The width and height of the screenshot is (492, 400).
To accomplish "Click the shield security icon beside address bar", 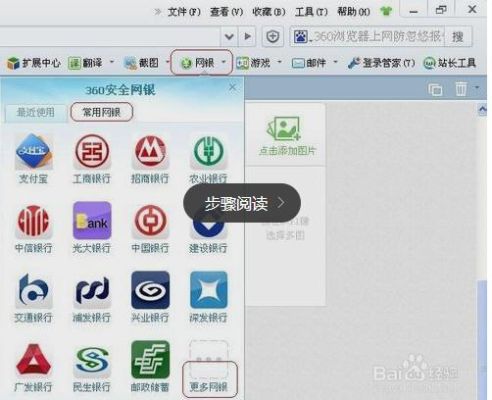I will click(x=273, y=36).
